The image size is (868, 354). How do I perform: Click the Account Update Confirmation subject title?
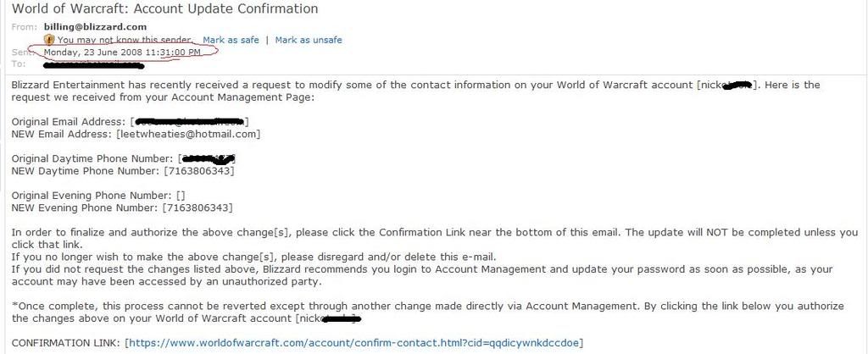click(165, 8)
